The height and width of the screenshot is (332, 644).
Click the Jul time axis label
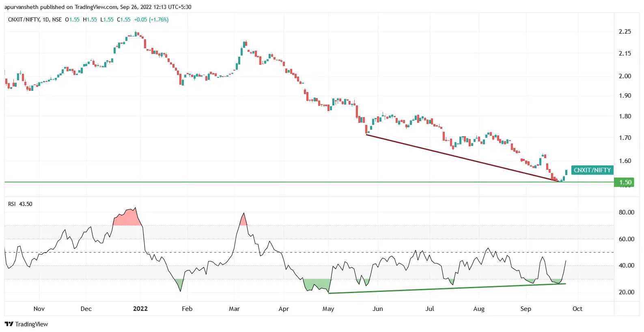[430, 309]
